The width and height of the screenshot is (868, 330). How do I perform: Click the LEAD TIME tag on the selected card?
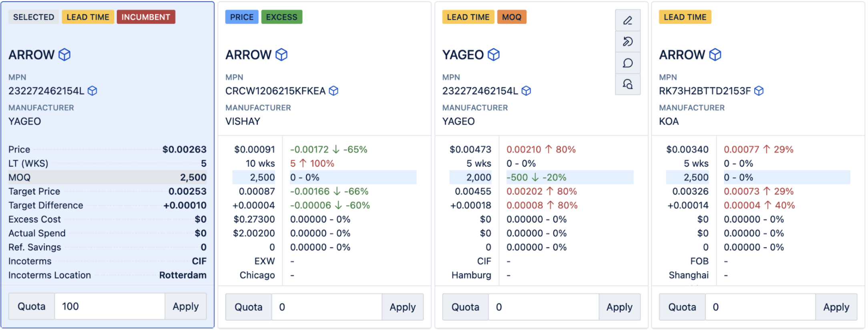(x=88, y=17)
